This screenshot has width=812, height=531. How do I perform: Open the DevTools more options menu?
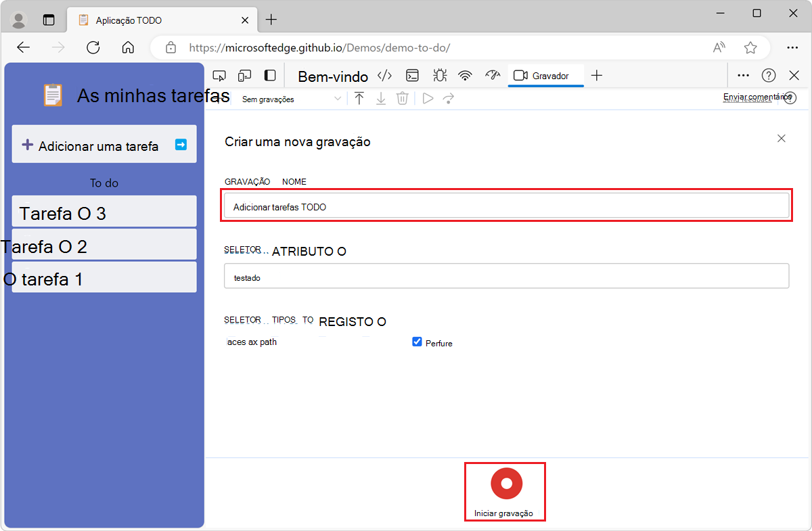point(743,75)
